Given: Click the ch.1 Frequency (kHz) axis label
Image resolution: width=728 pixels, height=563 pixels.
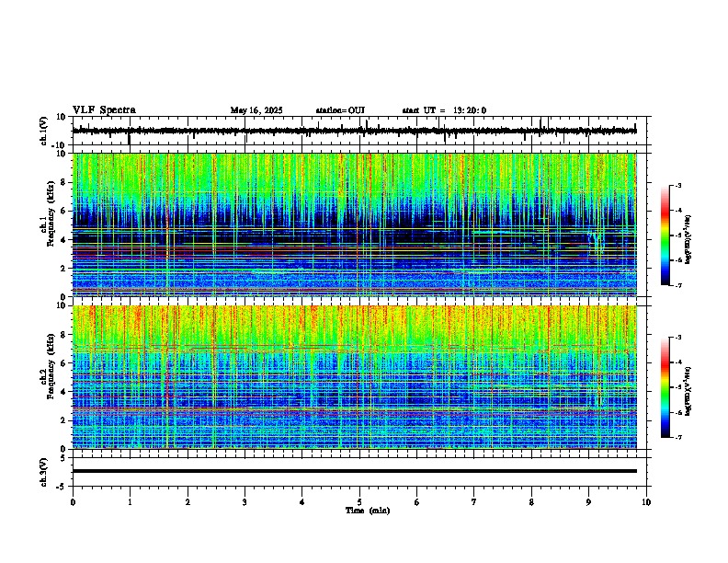Looking at the screenshot, I should click(47, 215).
